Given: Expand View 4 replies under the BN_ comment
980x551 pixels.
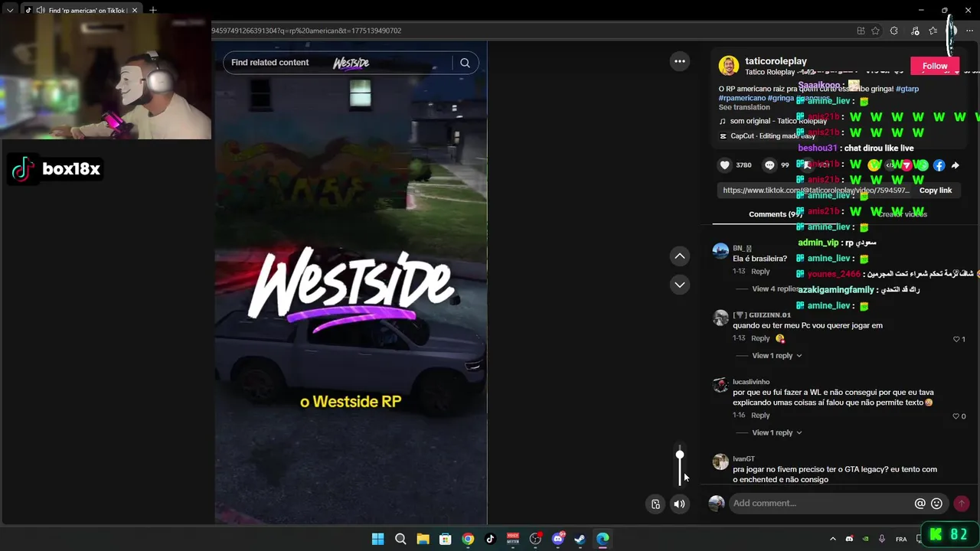Looking at the screenshot, I should click(x=776, y=289).
